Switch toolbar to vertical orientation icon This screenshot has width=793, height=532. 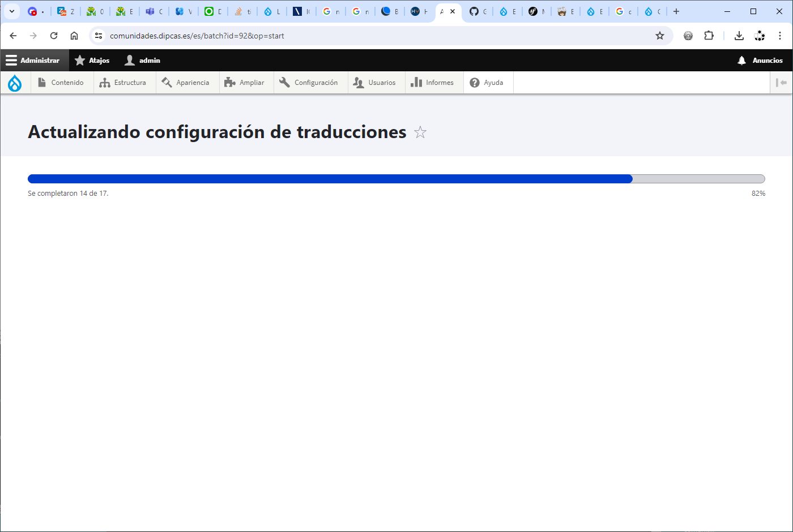click(782, 83)
